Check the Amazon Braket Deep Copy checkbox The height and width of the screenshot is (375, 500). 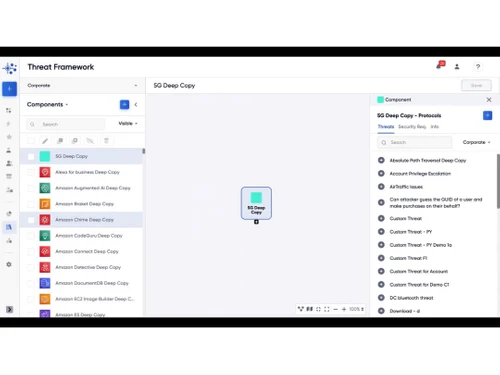pos(31,204)
